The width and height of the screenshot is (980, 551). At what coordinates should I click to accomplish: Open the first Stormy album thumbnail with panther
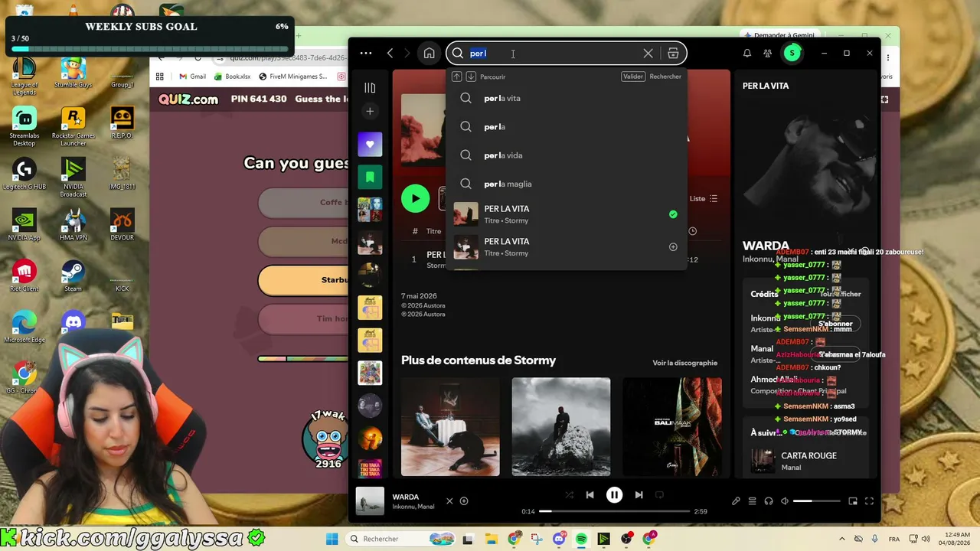pos(450,426)
